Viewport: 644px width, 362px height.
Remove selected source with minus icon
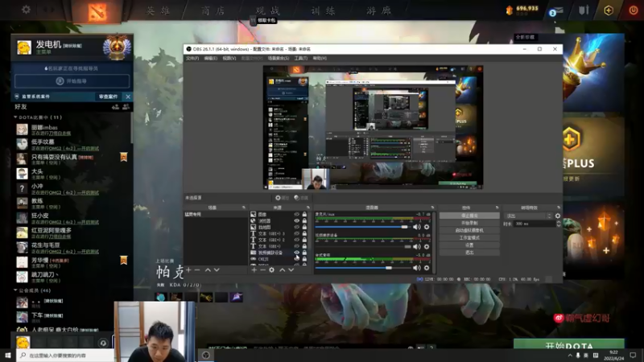click(x=262, y=269)
